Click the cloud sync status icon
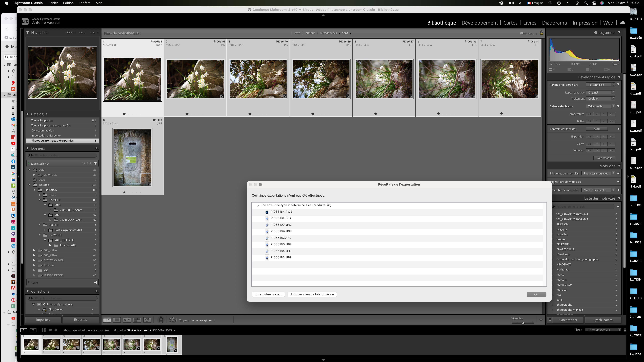Viewport: 644px width, 362px height. tap(622, 23)
